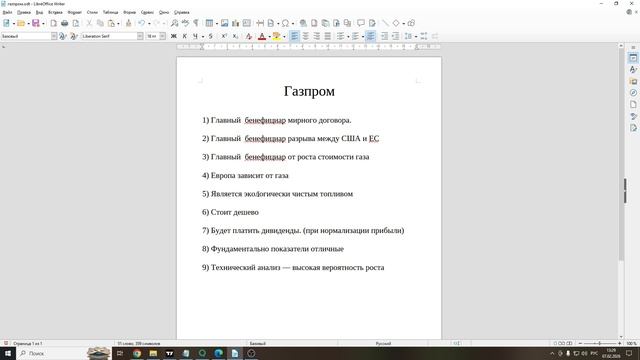
Task: Set center paragraph alignment
Action: tap(306, 36)
